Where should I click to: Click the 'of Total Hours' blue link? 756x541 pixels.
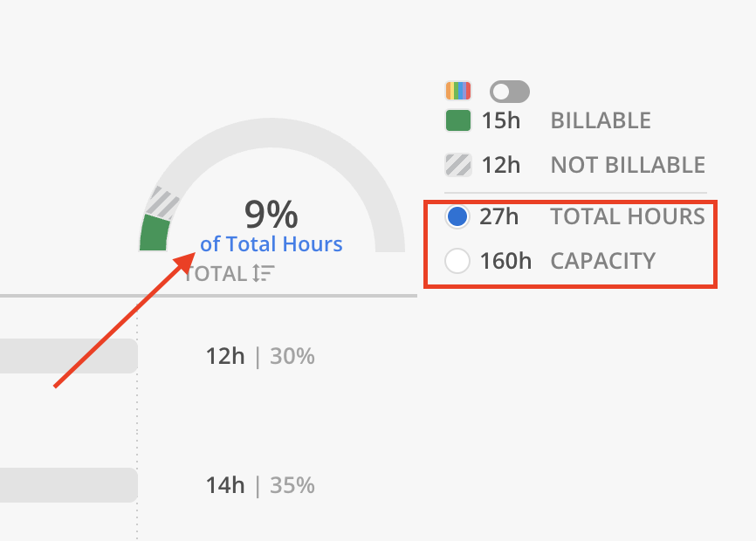pos(271,244)
